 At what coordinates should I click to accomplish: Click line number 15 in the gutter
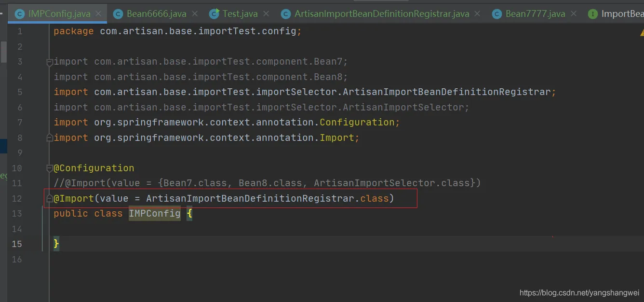click(17, 244)
